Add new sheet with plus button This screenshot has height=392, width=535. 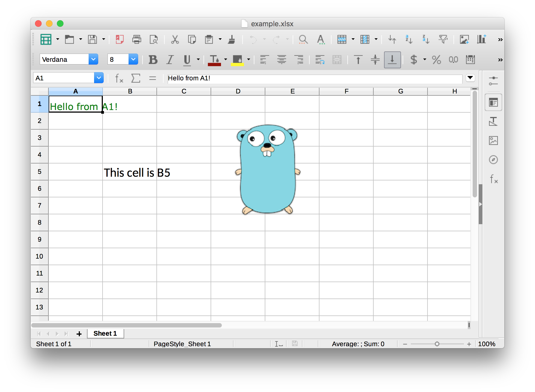79,334
